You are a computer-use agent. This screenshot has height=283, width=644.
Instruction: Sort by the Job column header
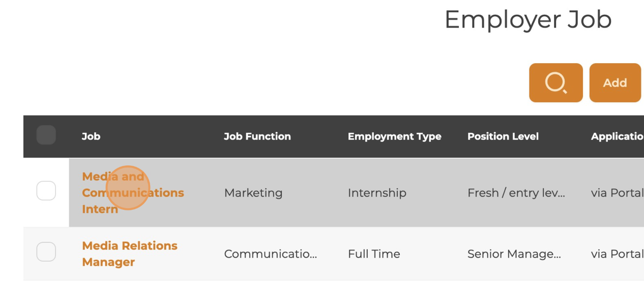point(91,136)
